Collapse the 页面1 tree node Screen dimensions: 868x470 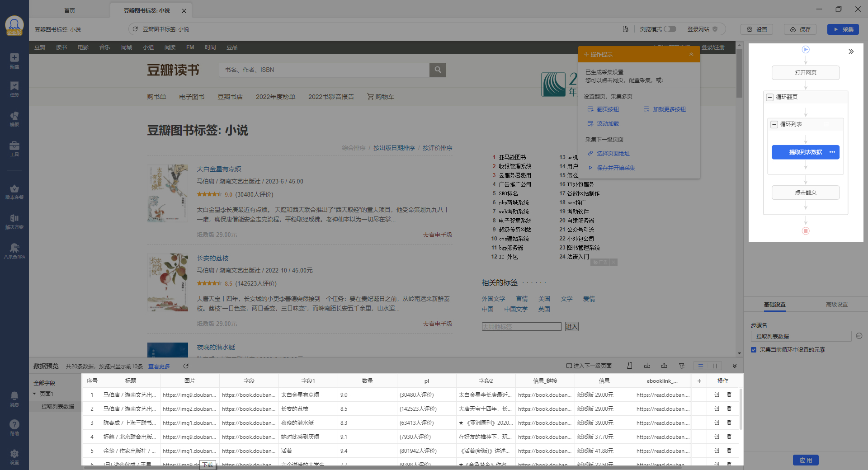coord(34,394)
